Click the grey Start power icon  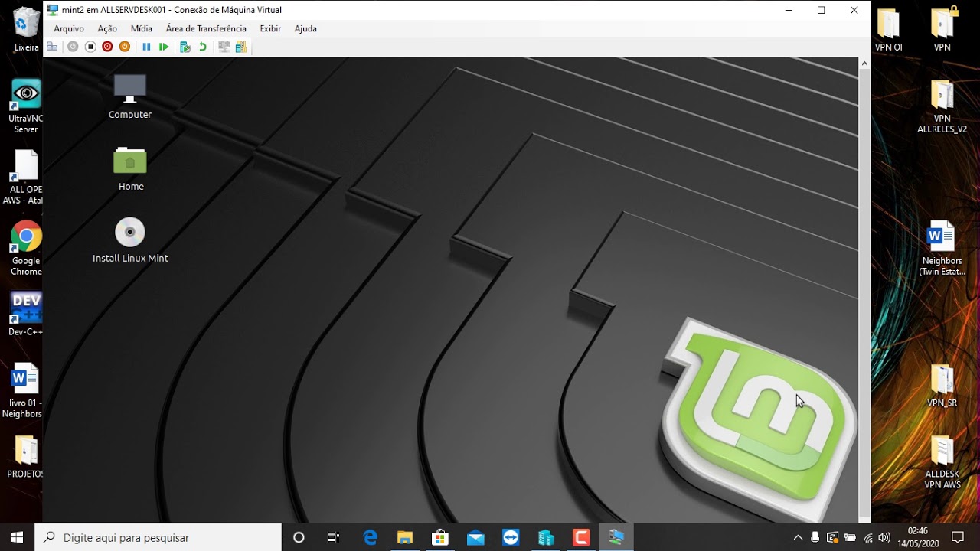pyautogui.click(x=73, y=47)
